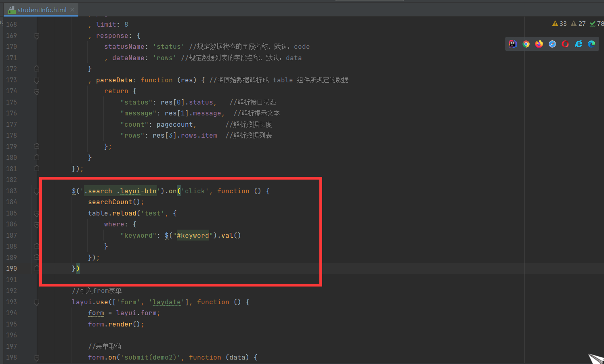This screenshot has width=604, height=364.
Task: Click 'submit(demo2)' string on line 198
Action: (x=151, y=358)
